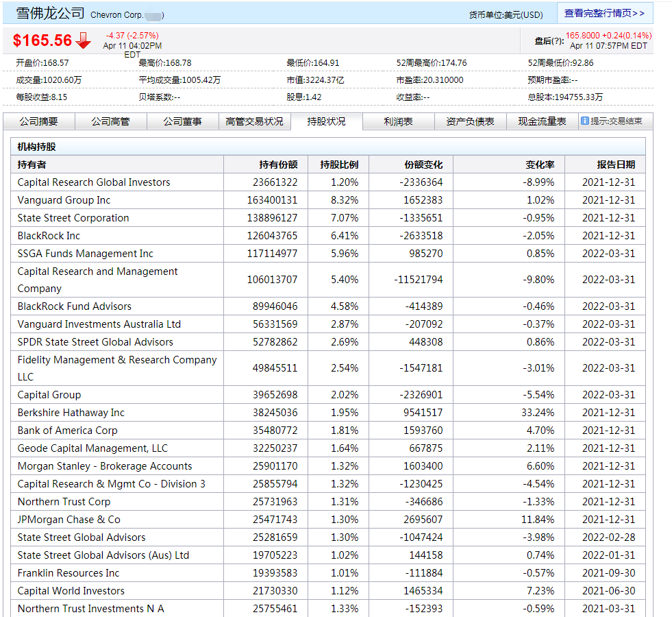The width and height of the screenshot is (672, 617).
Task: Click the $165.56 current price
Action: [42, 40]
